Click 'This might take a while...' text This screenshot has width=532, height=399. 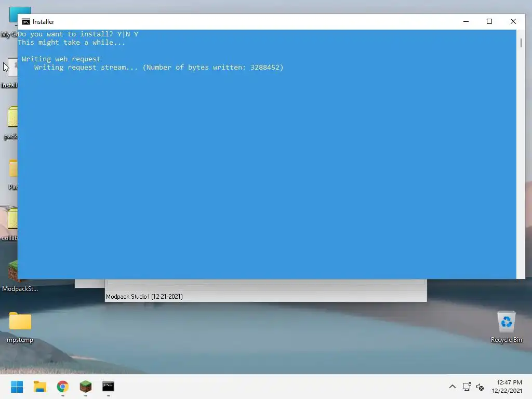tap(72, 43)
